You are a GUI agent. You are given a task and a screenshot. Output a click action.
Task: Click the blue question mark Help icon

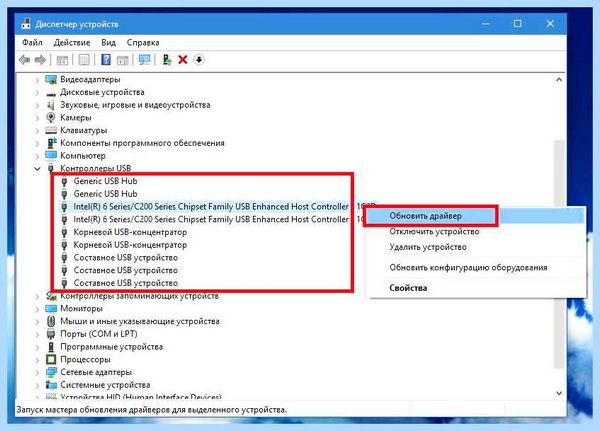(106, 60)
